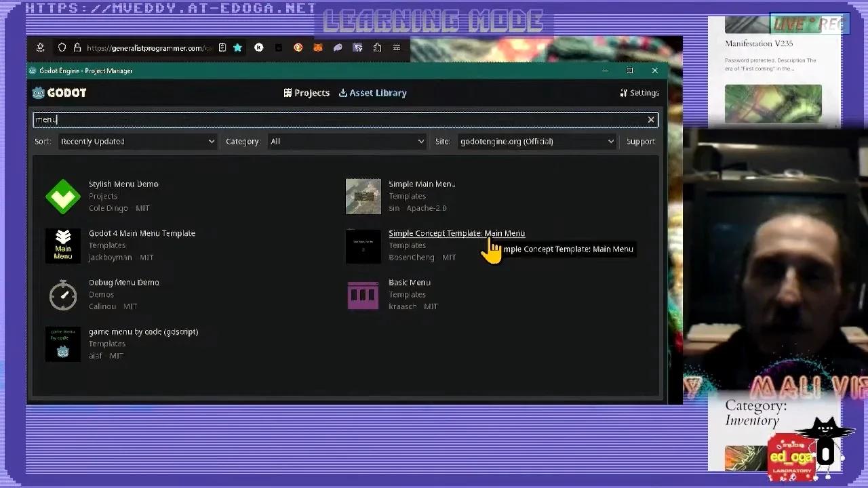
Task: Select the Debug Menu Demo stopwatch icon
Action: [x=62, y=295]
